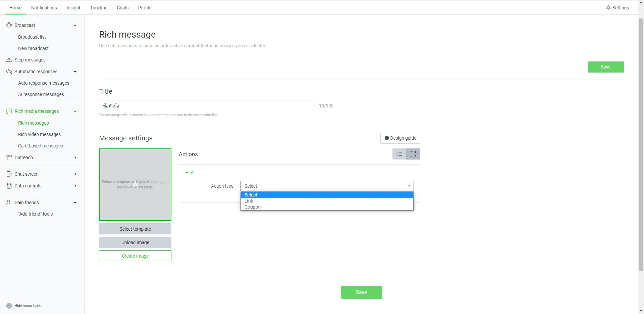Click the Gain friends person icon
The image size is (644, 314).
9,203
